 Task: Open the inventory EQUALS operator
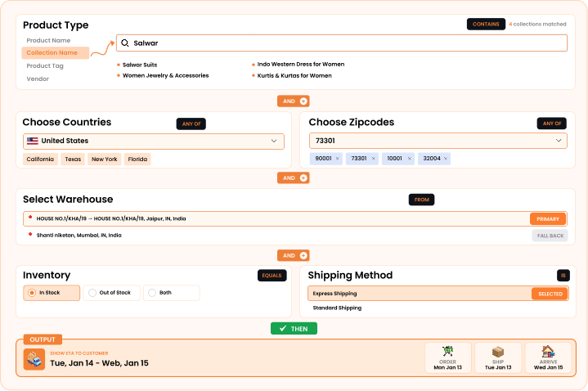pyautogui.click(x=272, y=276)
